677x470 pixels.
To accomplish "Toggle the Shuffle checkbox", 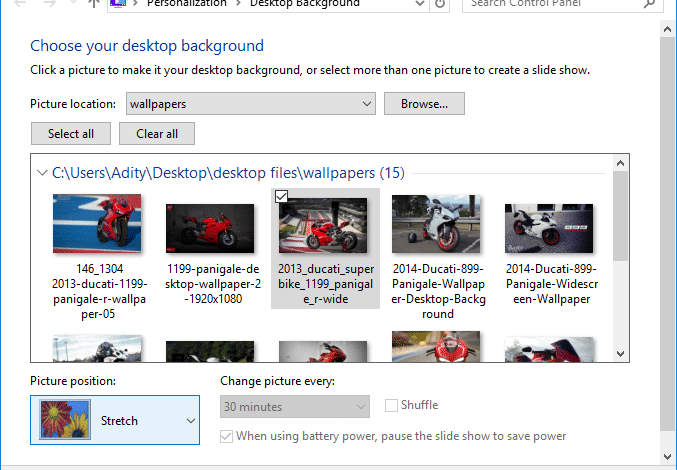I will (x=391, y=405).
